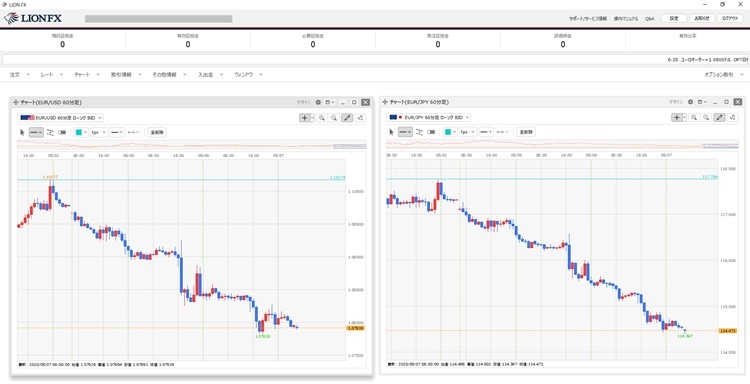750x384 pixels.
Task: Select the crosshair cursor in EUR/JPY chart
Action: coord(676,117)
